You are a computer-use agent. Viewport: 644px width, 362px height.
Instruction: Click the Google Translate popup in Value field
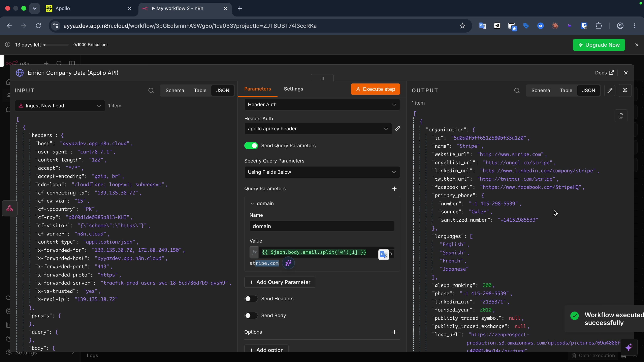pos(384,254)
